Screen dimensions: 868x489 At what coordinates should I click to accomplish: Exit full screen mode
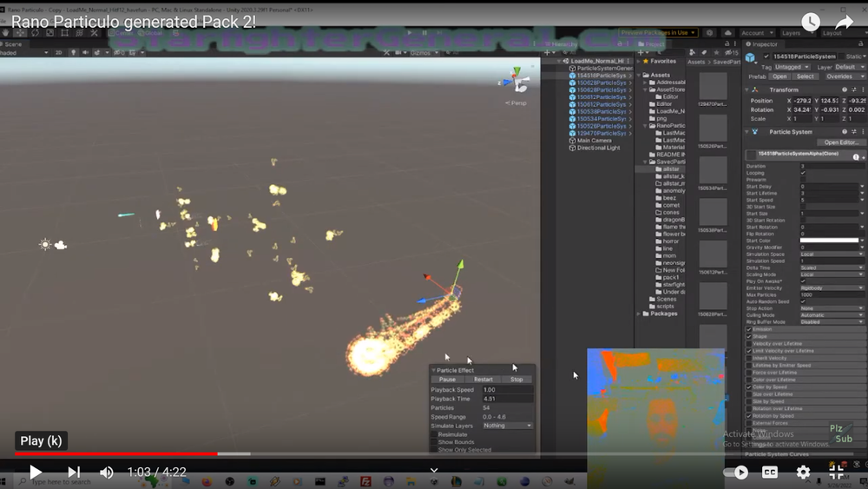point(837,472)
